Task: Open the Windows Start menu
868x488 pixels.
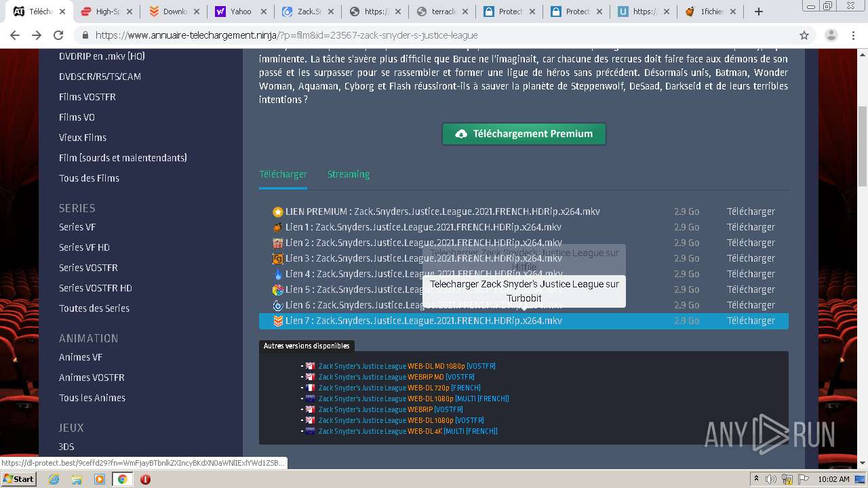Action: tap(18, 479)
